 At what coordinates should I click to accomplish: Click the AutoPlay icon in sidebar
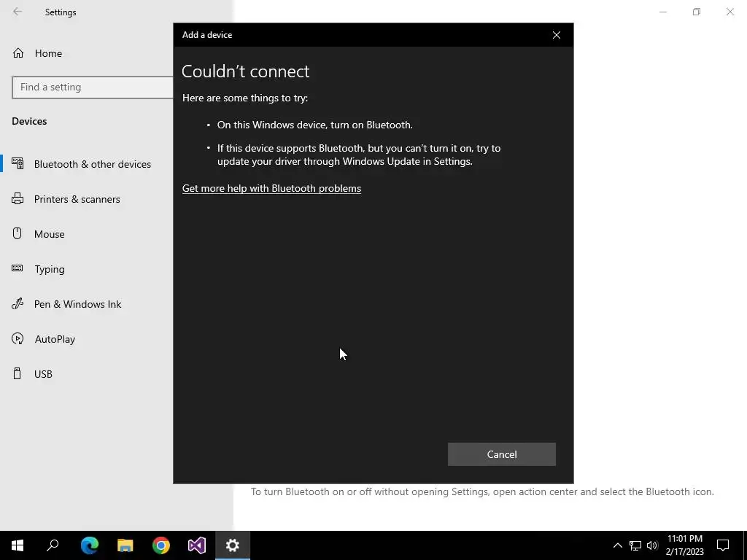[18, 338]
